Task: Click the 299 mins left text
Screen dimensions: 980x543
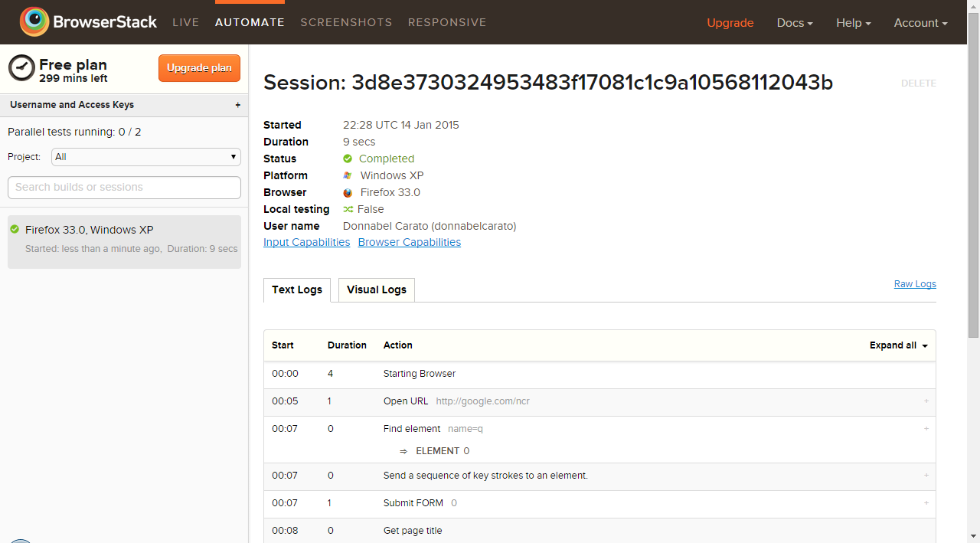Action: pyautogui.click(x=73, y=78)
